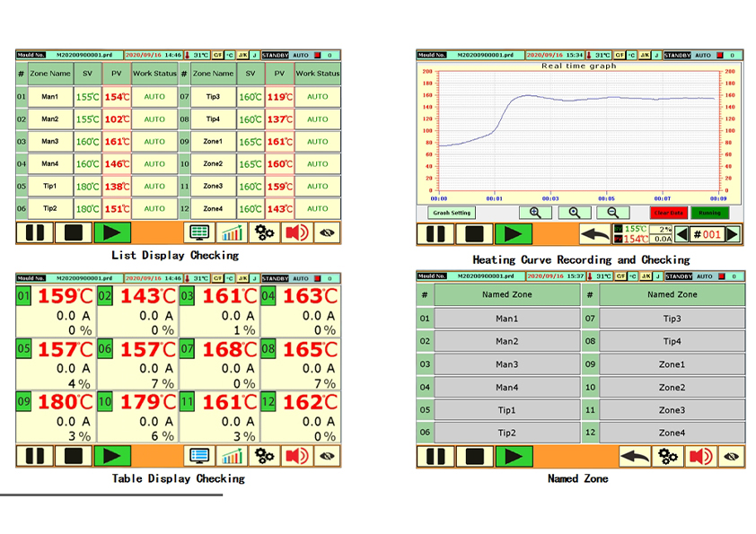This screenshot has height=534, width=756.
Task: Zoom out the real time graph
Action: tap(612, 213)
